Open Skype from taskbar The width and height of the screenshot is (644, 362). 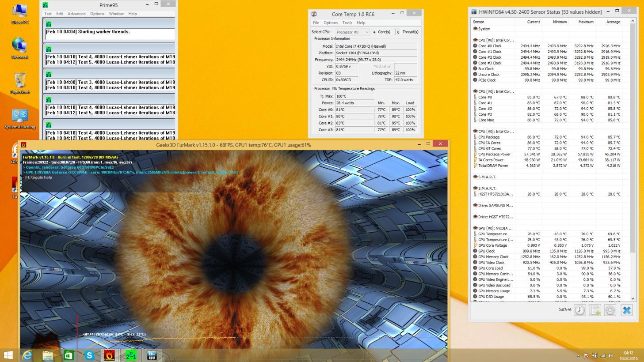(x=89, y=355)
